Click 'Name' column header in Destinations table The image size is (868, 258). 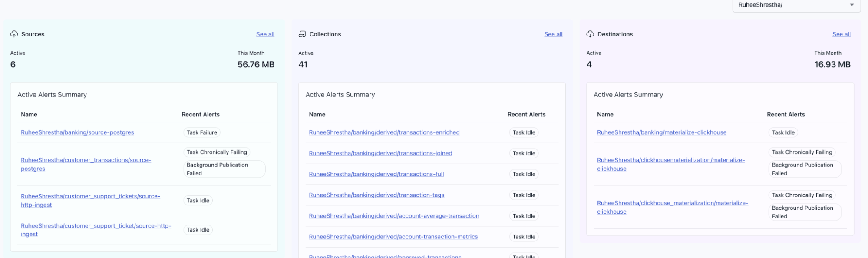[605, 115]
